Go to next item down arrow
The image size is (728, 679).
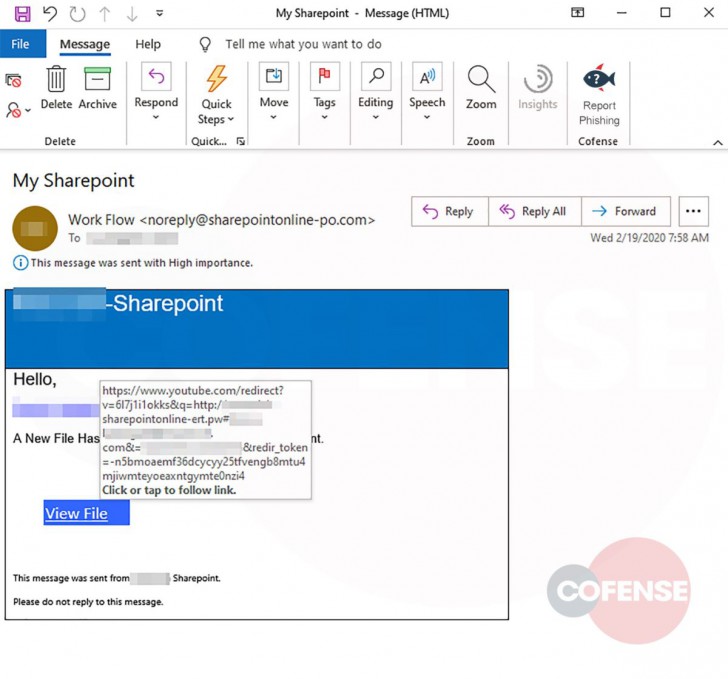point(132,13)
